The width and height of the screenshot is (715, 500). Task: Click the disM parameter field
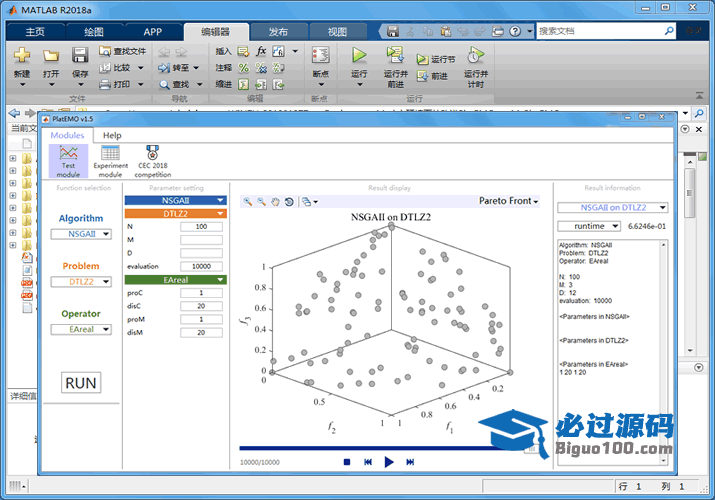202,333
